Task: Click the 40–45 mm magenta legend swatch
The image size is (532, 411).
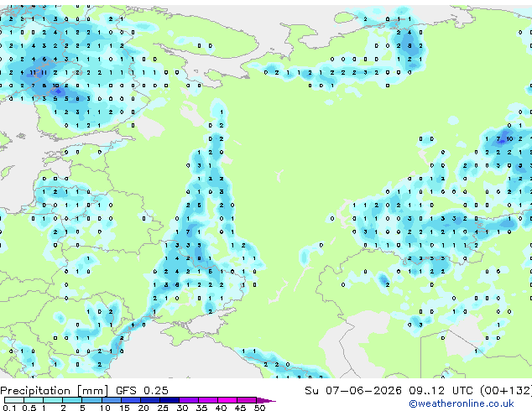Action: (227, 400)
